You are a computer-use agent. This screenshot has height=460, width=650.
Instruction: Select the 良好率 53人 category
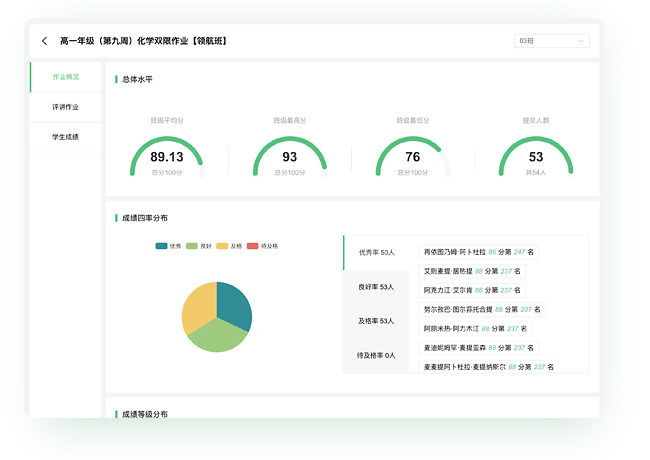376,287
